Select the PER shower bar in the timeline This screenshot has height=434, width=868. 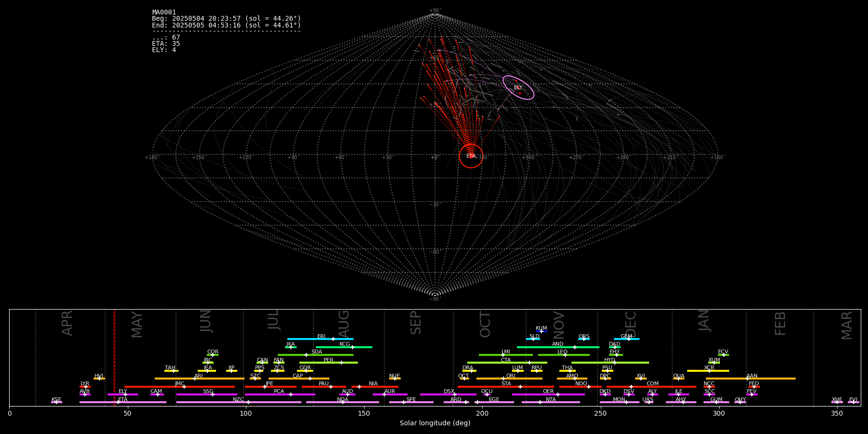pos(328,363)
